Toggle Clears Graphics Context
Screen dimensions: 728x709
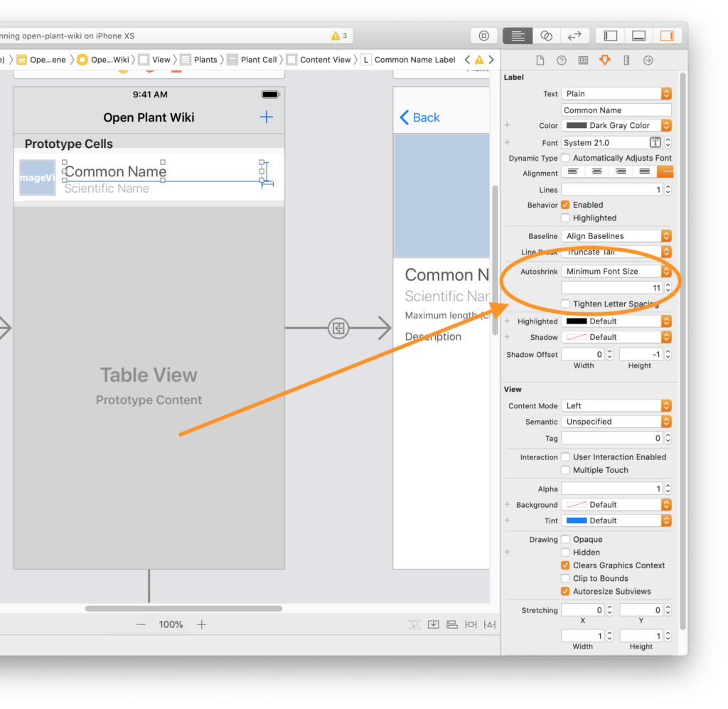point(565,565)
